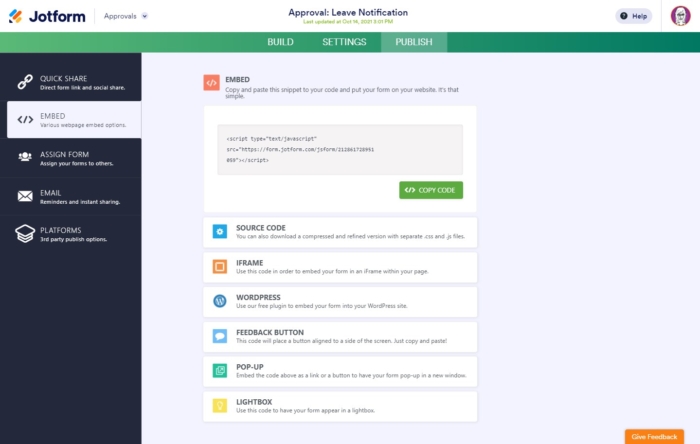Click the Jotform logo icon

tap(16, 16)
